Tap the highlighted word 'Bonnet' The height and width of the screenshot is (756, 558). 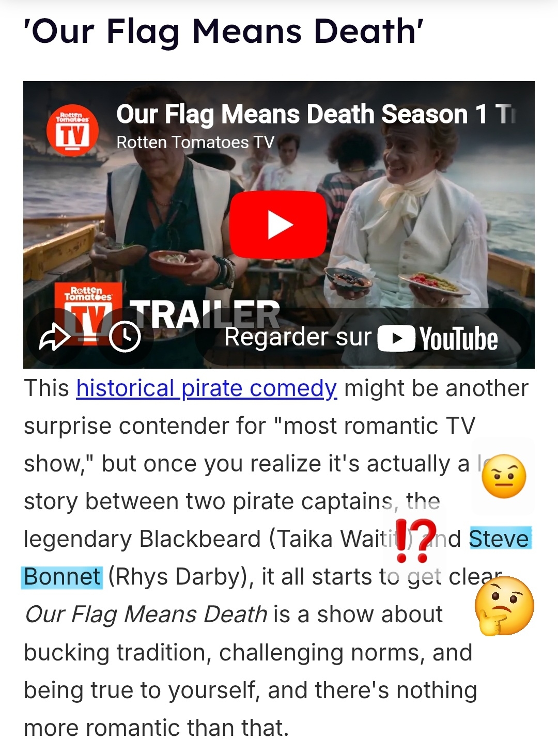click(x=62, y=577)
